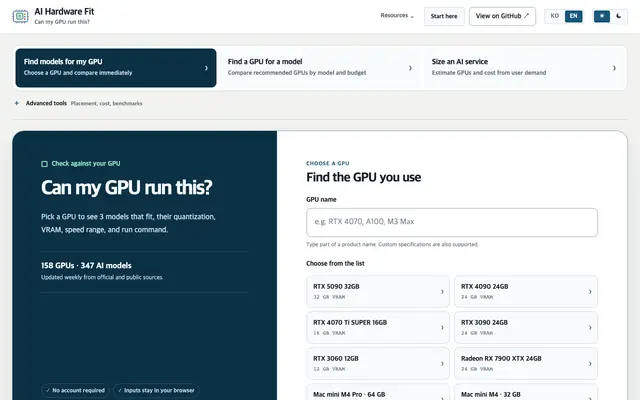640x400 pixels.
Task: Expand Advanced tools plus icon
Action: pos(17,103)
